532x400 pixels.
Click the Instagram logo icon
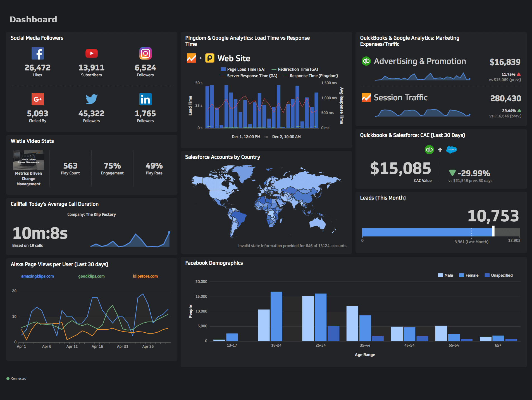coord(145,53)
